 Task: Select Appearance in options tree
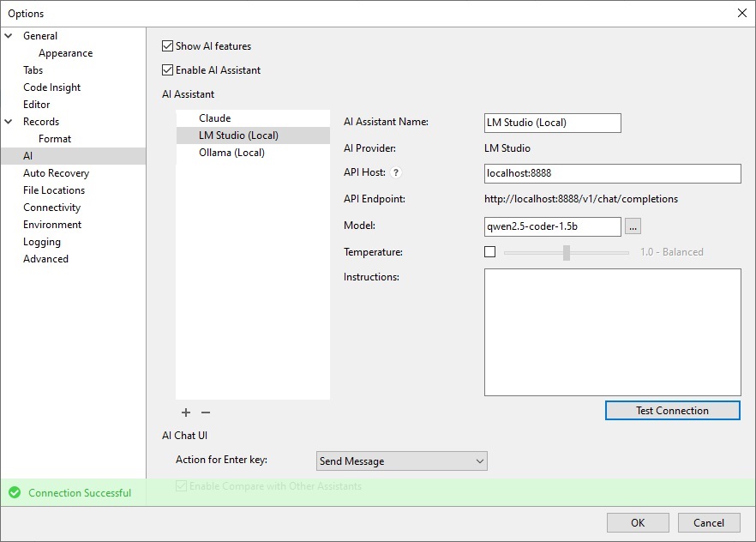click(x=65, y=53)
